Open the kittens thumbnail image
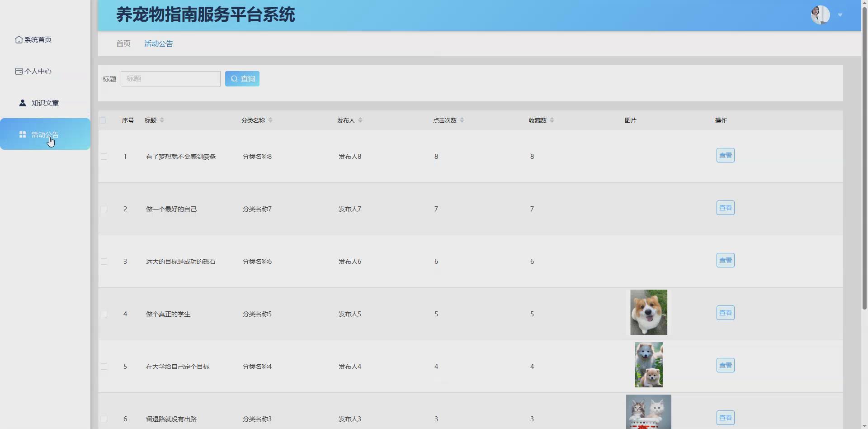Viewport: 868px width, 429px height. 649,412
